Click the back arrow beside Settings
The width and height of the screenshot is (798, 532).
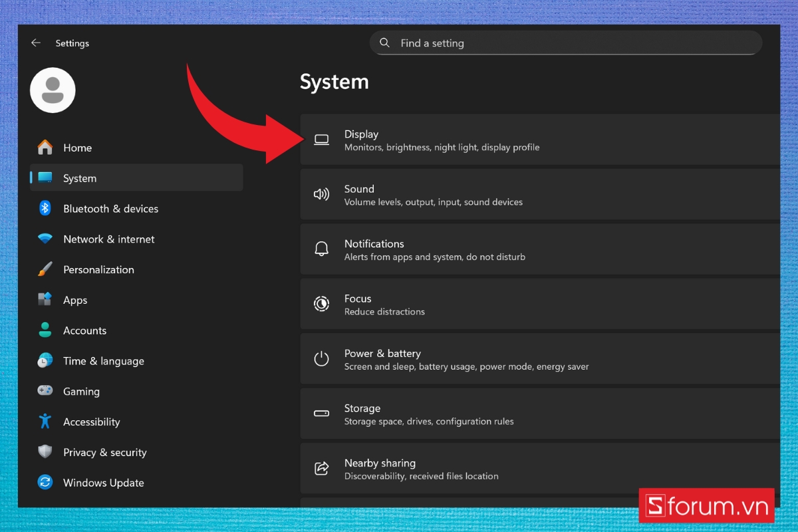(x=36, y=43)
